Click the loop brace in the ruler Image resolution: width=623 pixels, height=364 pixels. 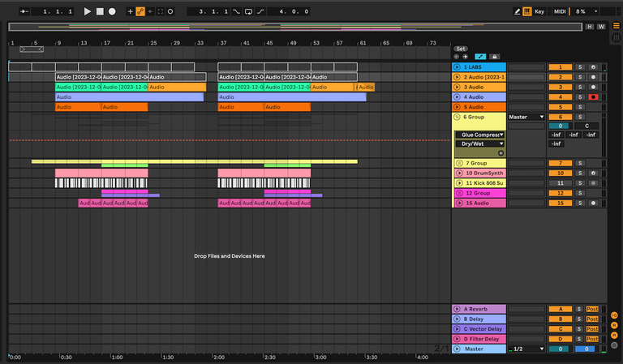pyautogui.click(x=32, y=49)
